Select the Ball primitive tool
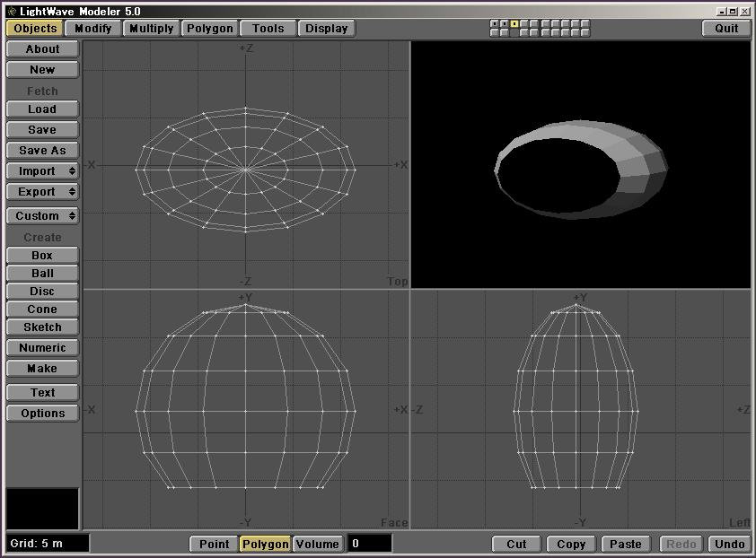This screenshot has height=558, width=756. (42, 274)
